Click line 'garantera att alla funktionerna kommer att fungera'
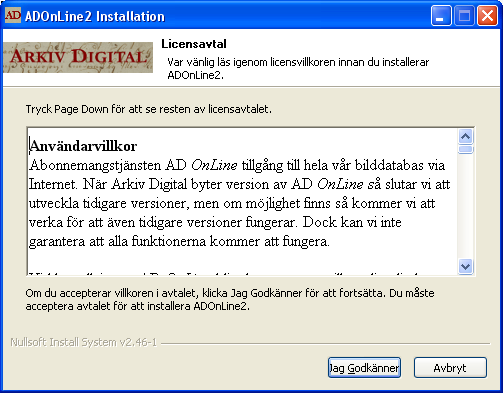503x393 pixels. (x=179, y=241)
